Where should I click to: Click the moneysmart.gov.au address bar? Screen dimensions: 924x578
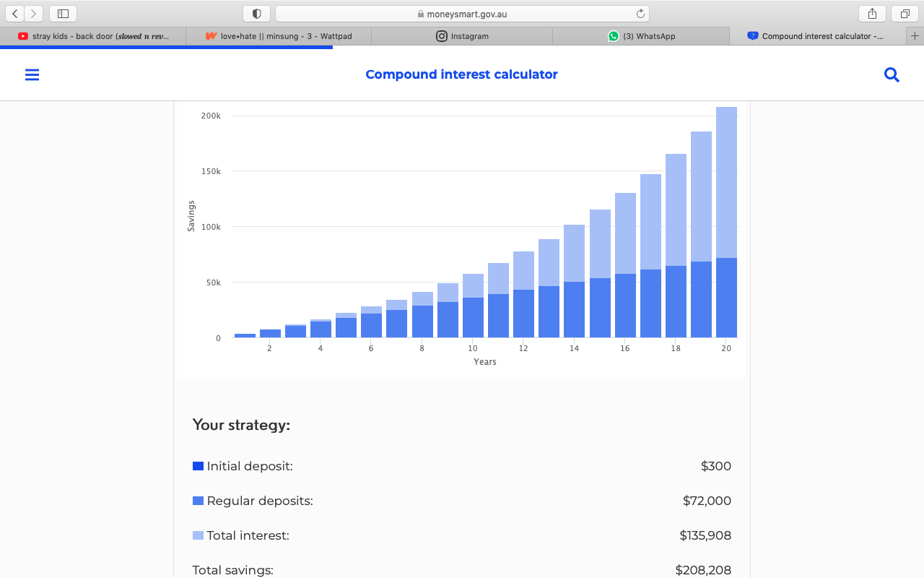[x=462, y=14]
